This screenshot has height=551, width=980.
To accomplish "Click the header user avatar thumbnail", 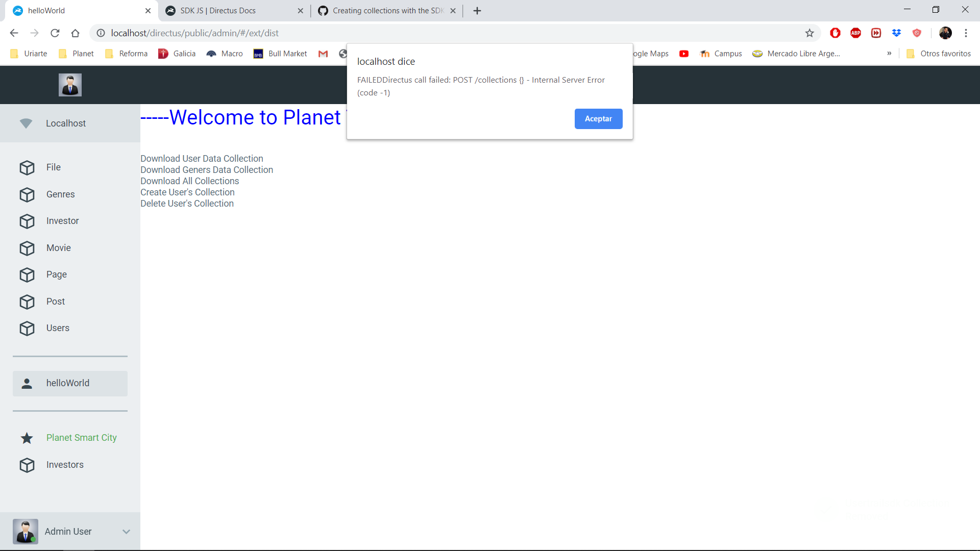I will click(70, 85).
